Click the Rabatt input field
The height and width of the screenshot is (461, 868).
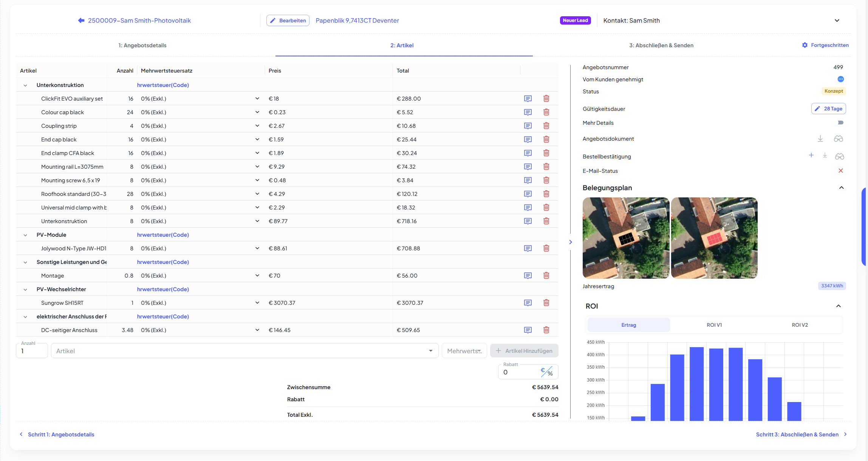pos(519,372)
